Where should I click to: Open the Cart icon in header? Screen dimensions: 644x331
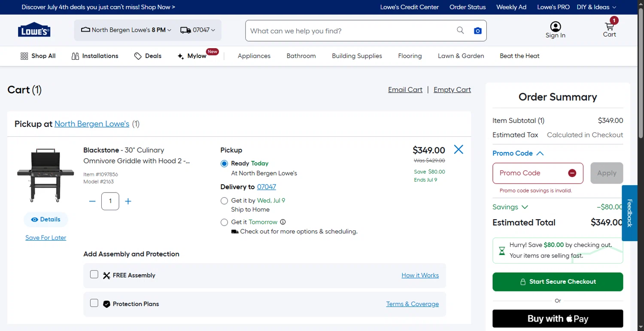click(610, 27)
